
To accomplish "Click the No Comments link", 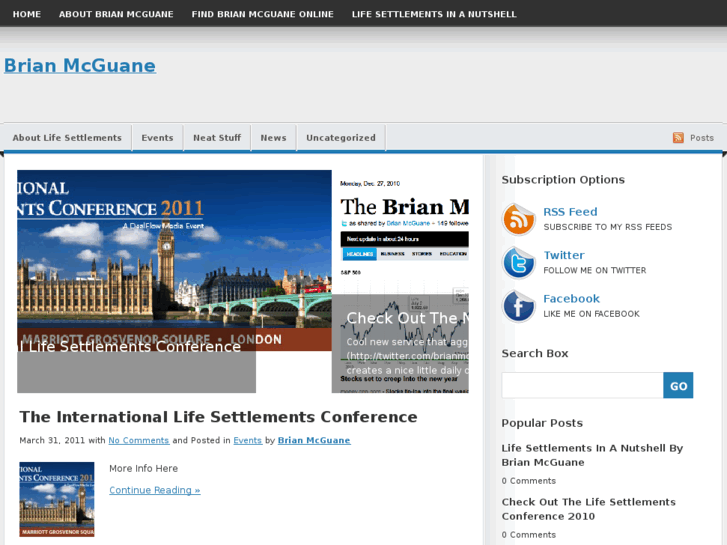I will [139, 440].
